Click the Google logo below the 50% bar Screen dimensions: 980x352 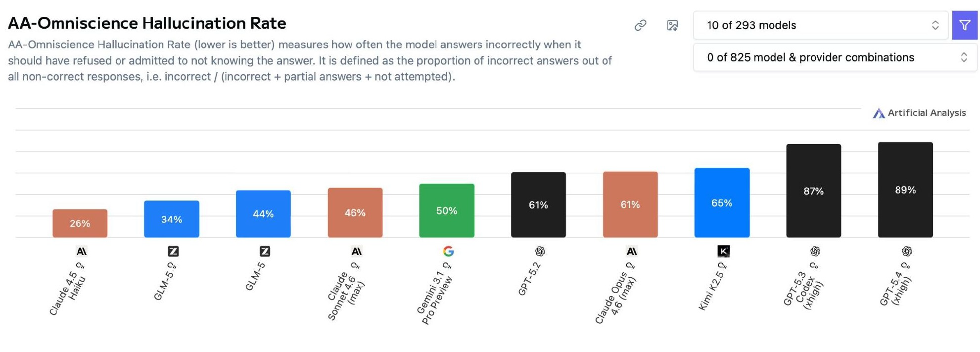point(448,251)
